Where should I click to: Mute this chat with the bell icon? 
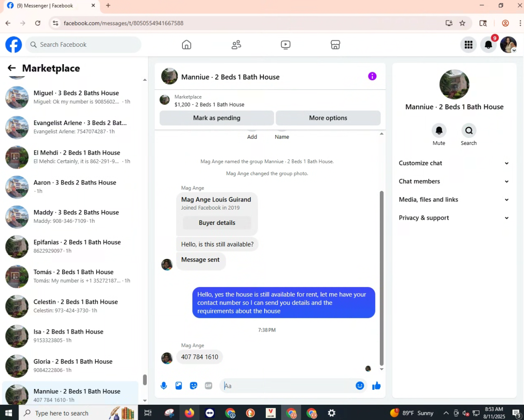click(x=439, y=131)
